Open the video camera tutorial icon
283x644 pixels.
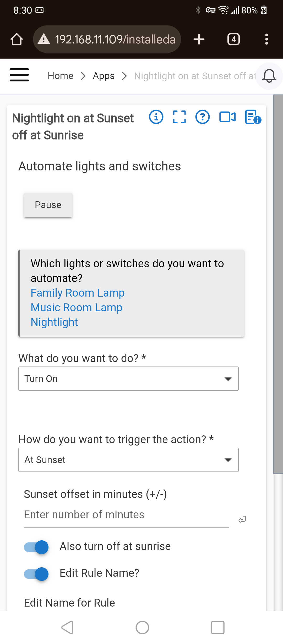coord(227,117)
